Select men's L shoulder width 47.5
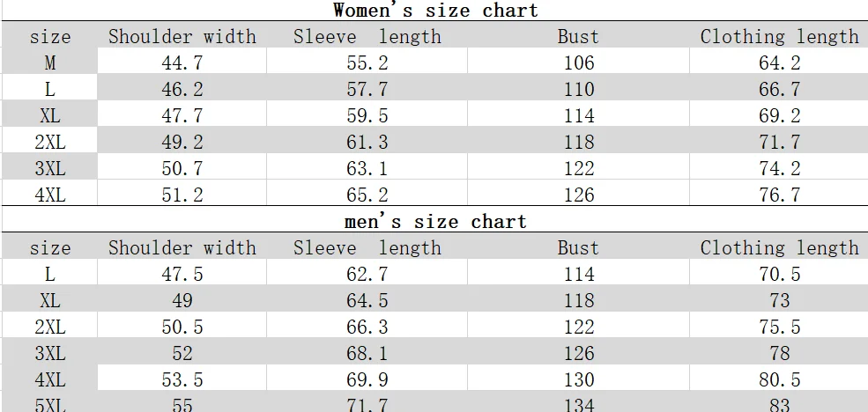Viewport: 868px width, 412px height. (x=182, y=274)
